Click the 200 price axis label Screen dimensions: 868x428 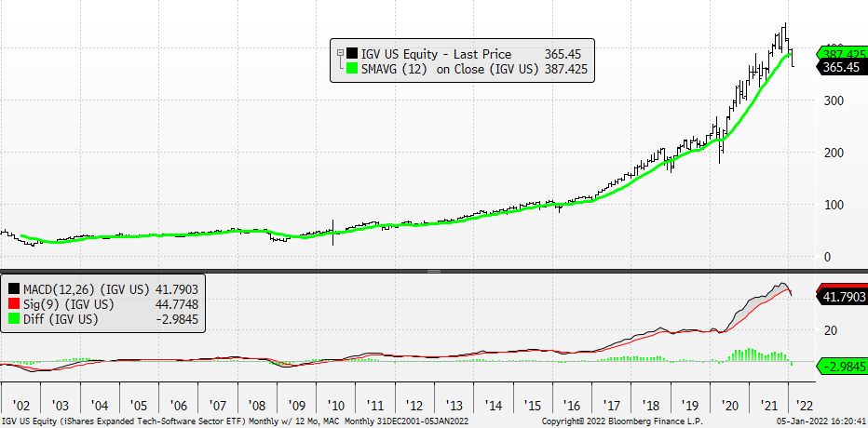click(834, 153)
